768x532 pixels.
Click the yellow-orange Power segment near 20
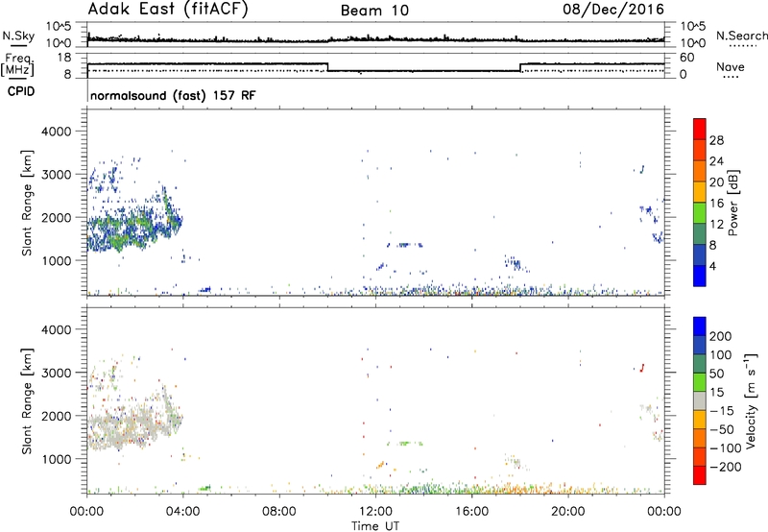700,191
